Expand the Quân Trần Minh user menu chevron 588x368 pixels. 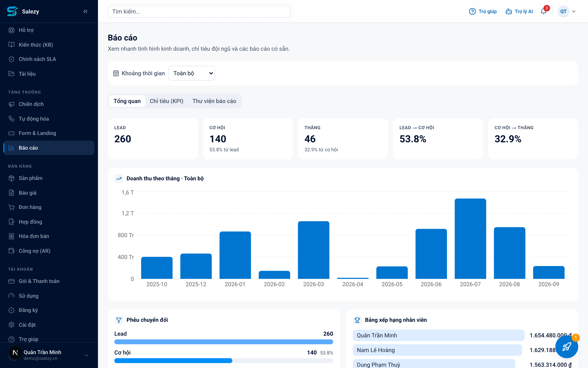(87, 355)
